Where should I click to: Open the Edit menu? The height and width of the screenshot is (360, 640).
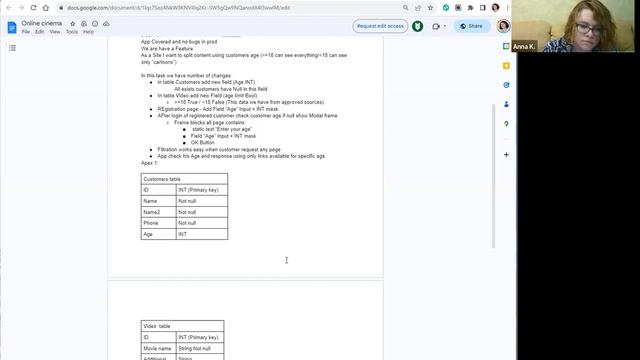40,32
